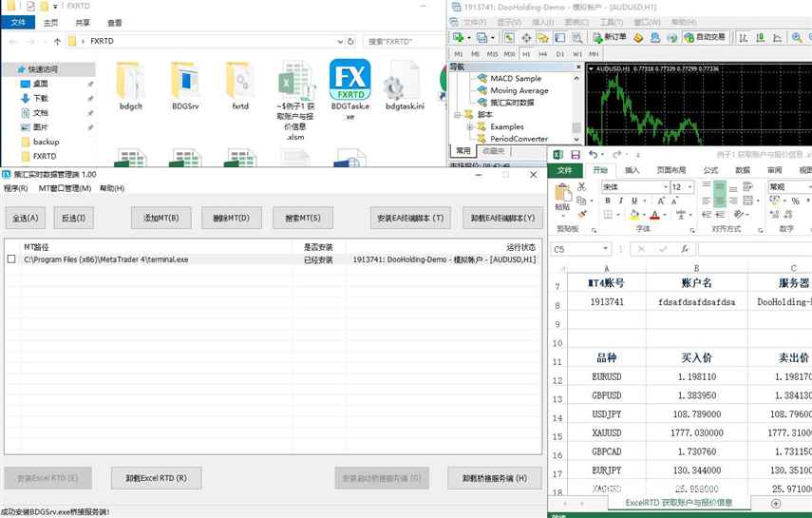Click Excel Format Painter brush icon
812x518 pixels.
point(581,214)
